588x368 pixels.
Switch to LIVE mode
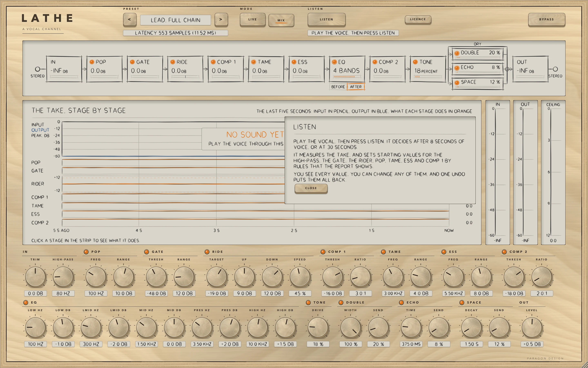point(252,19)
